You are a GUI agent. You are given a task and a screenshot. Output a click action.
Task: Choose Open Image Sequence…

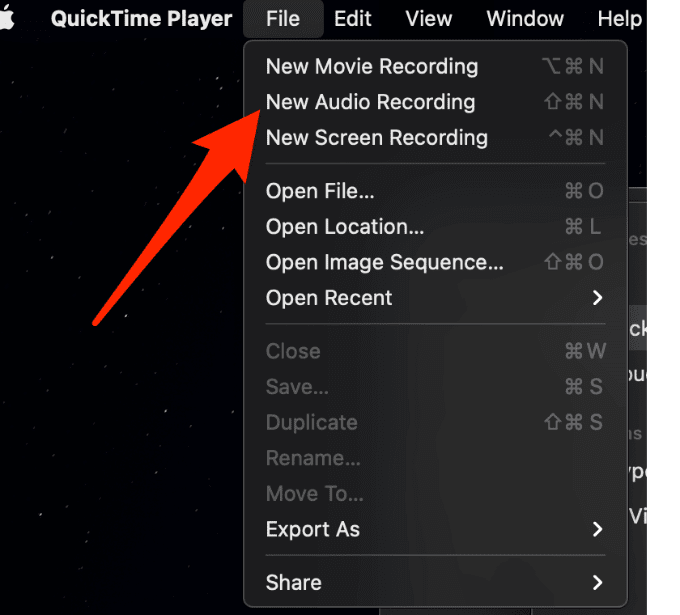(384, 263)
